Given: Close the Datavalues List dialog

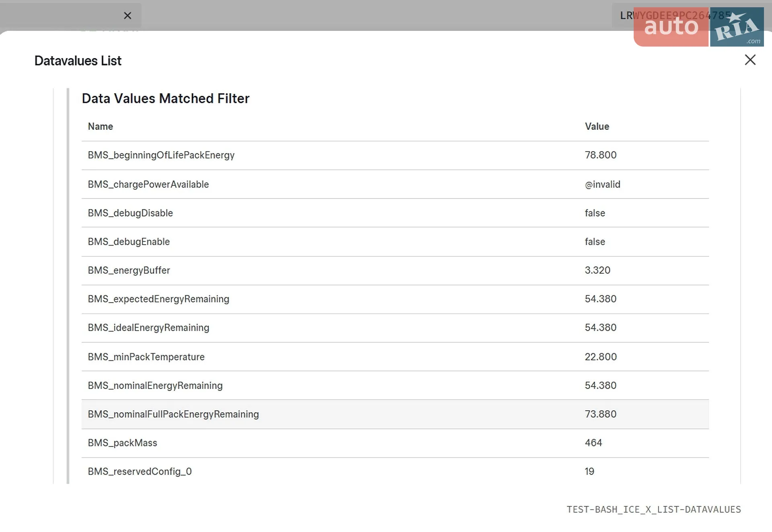Looking at the screenshot, I should (x=750, y=60).
